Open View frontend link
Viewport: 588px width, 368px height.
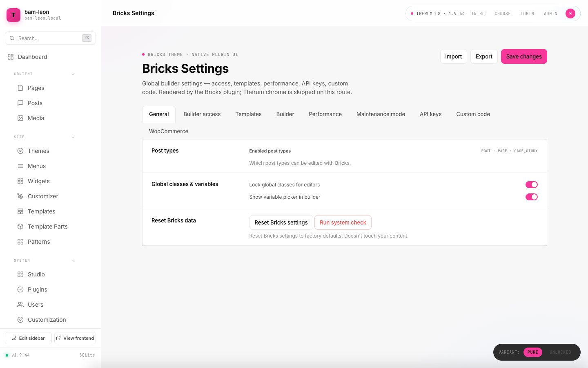[75, 338]
